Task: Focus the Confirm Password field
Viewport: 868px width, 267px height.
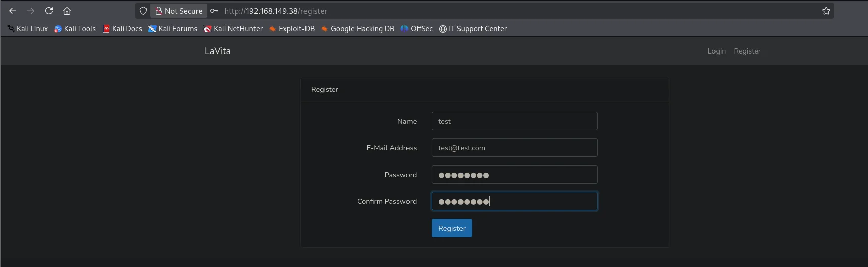Action: click(x=515, y=201)
